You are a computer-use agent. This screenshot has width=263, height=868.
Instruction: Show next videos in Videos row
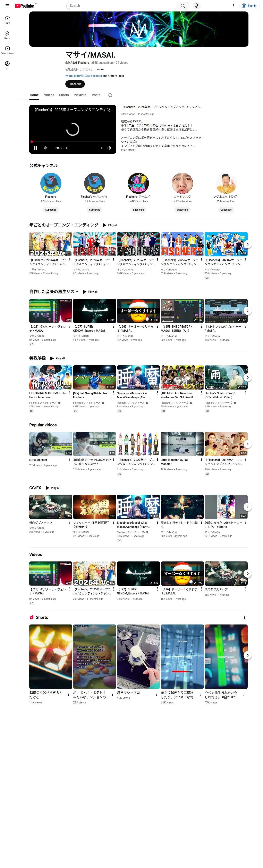247,574
